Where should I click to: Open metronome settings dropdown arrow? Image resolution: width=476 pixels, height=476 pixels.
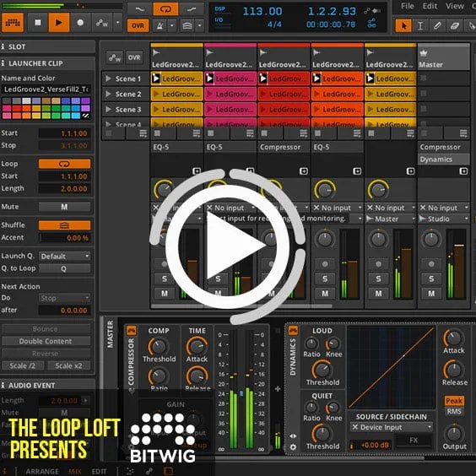pyautogui.click(x=172, y=26)
